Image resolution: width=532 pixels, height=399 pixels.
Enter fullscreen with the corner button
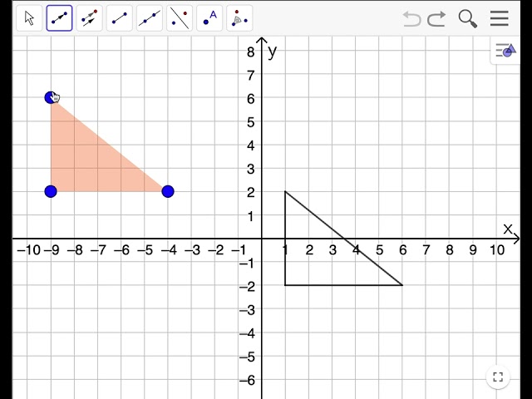(498, 377)
